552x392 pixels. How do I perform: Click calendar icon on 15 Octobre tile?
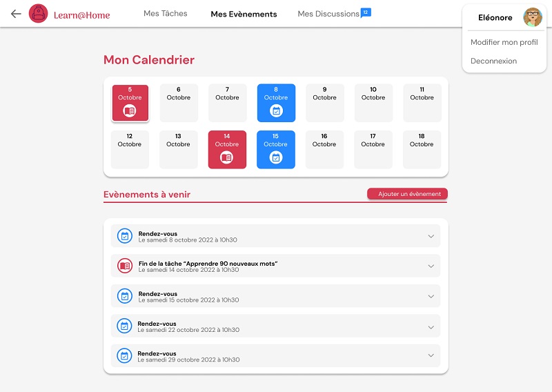(x=276, y=157)
